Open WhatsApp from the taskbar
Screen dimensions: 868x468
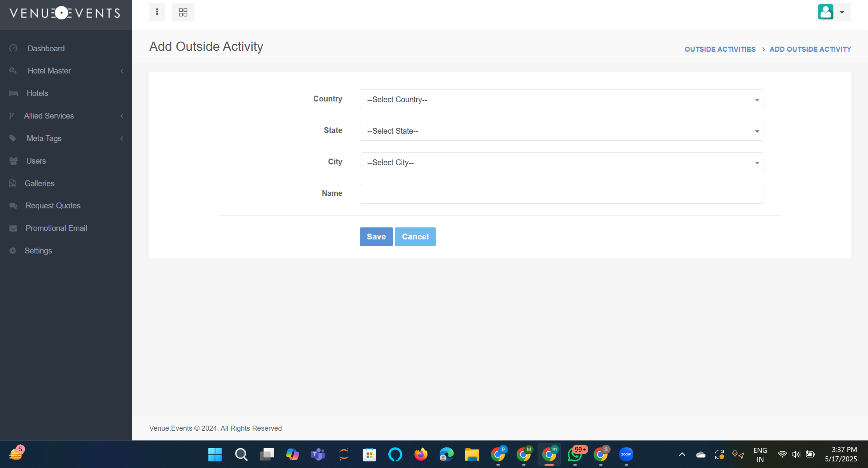(575, 454)
